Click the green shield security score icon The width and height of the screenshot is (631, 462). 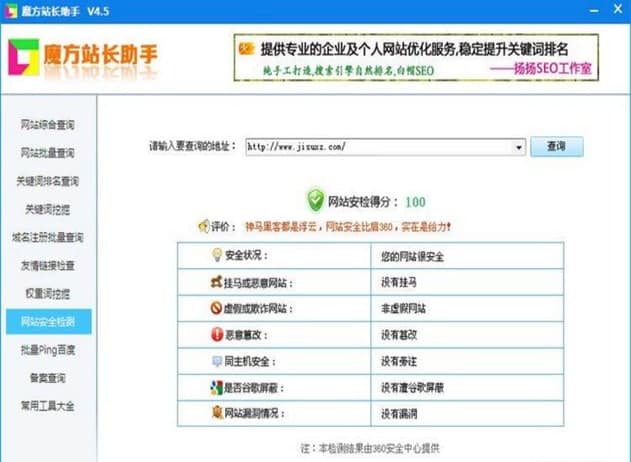(316, 200)
